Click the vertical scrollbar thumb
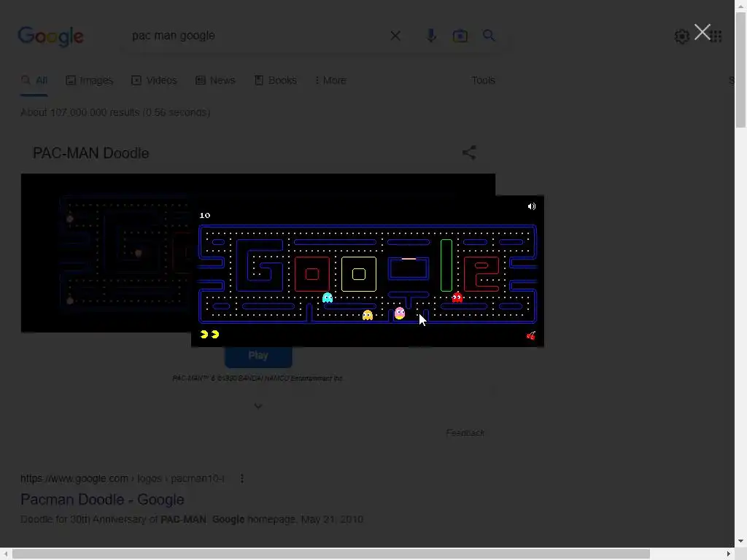Viewport: 747px width, 560px height. click(740, 70)
